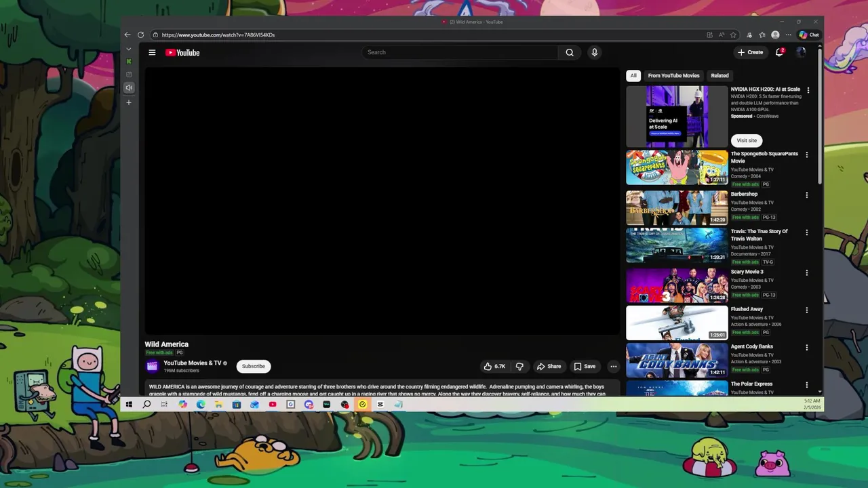
Task: Open options for NVIDIA HGX H200 ad
Action: click(808, 90)
